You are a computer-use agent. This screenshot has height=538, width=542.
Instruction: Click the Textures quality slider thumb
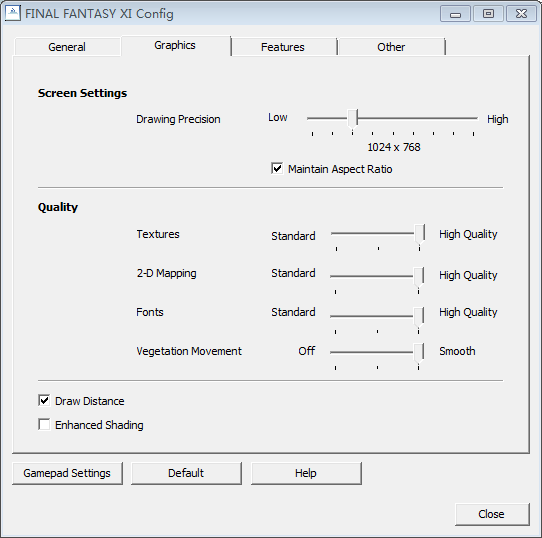[x=419, y=234]
